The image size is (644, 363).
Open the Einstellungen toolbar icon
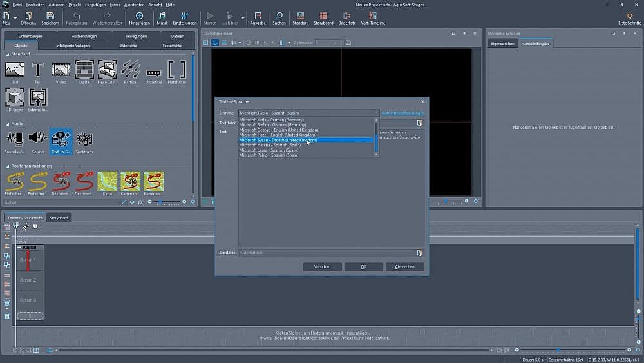[184, 15]
